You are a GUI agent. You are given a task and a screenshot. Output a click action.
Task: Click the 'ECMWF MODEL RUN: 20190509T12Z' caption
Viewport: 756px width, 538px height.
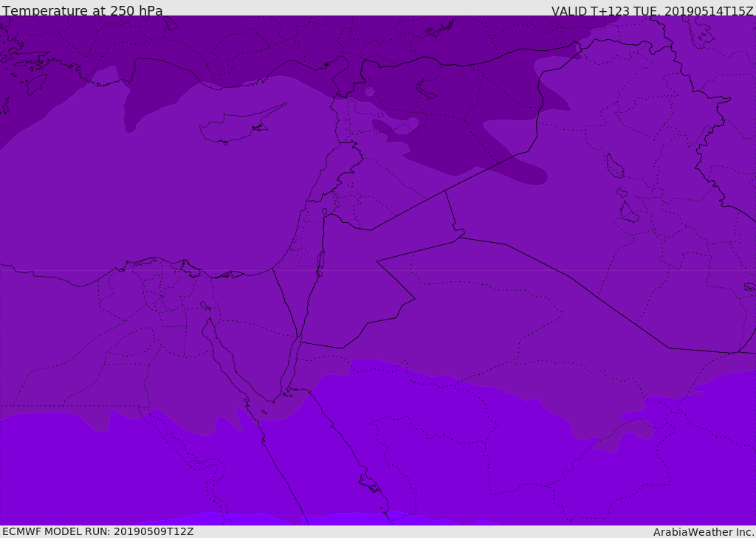point(98,531)
